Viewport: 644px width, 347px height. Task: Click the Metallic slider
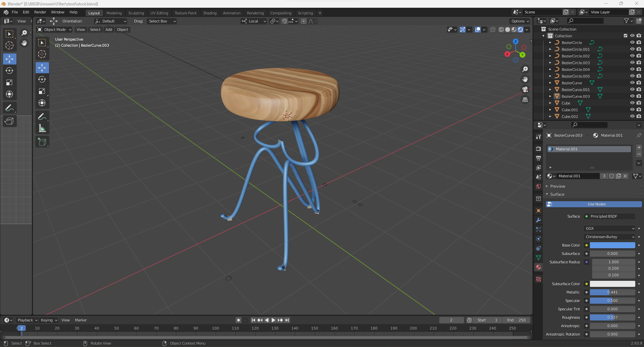point(612,292)
